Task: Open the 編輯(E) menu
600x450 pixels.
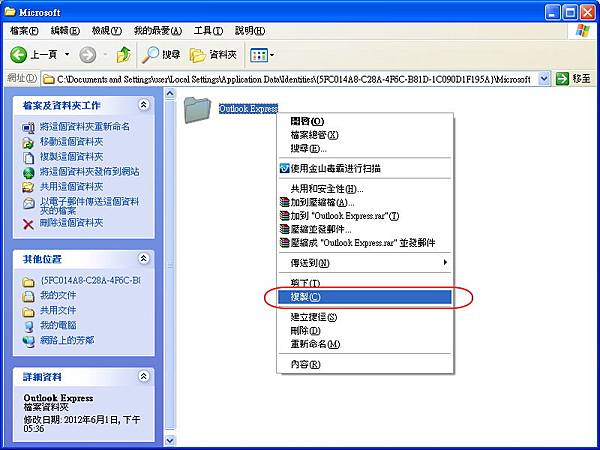Action: click(65, 31)
